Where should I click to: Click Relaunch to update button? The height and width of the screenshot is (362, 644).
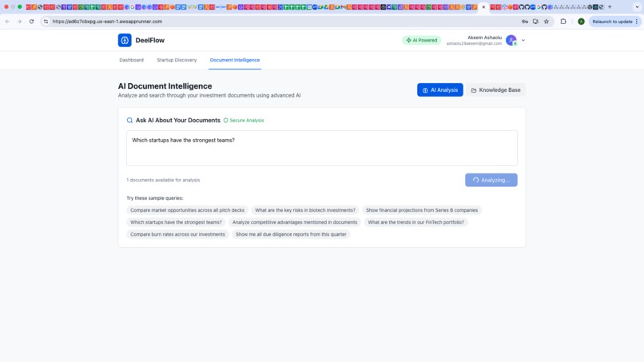tap(615, 22)
